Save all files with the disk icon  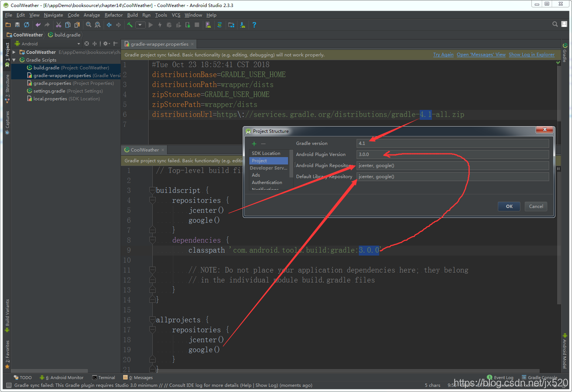pos(17,25)
